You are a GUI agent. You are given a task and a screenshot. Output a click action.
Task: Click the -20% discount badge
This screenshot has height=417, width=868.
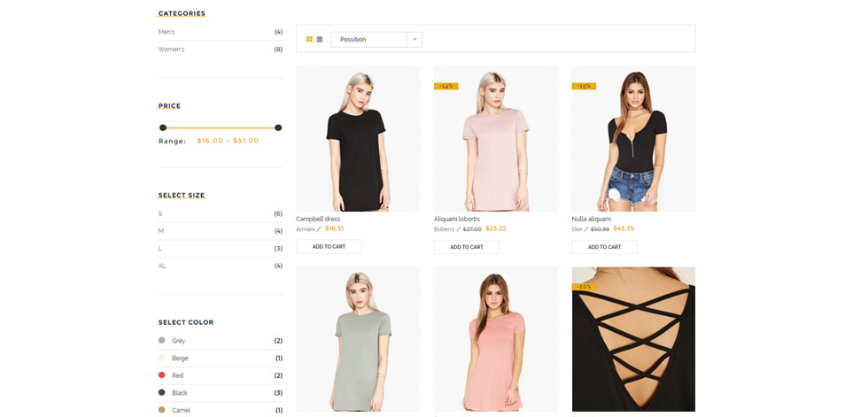click(x=584, y=287)
